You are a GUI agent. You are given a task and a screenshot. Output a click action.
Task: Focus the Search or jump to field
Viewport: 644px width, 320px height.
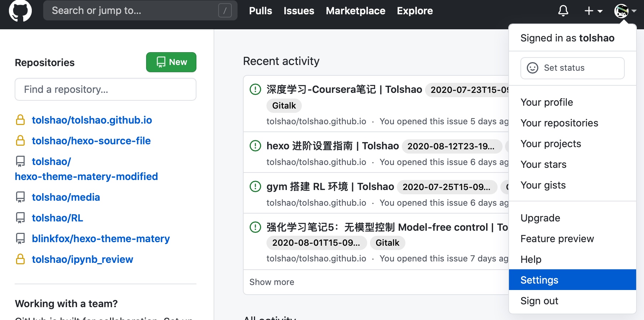(x=140, y=10)
